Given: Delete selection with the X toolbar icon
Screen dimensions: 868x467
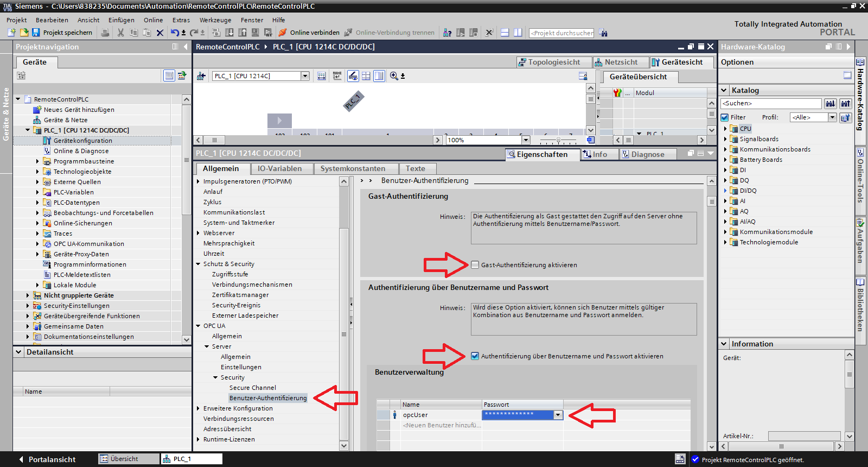Looking at the screenshot, I should point(160,33).
